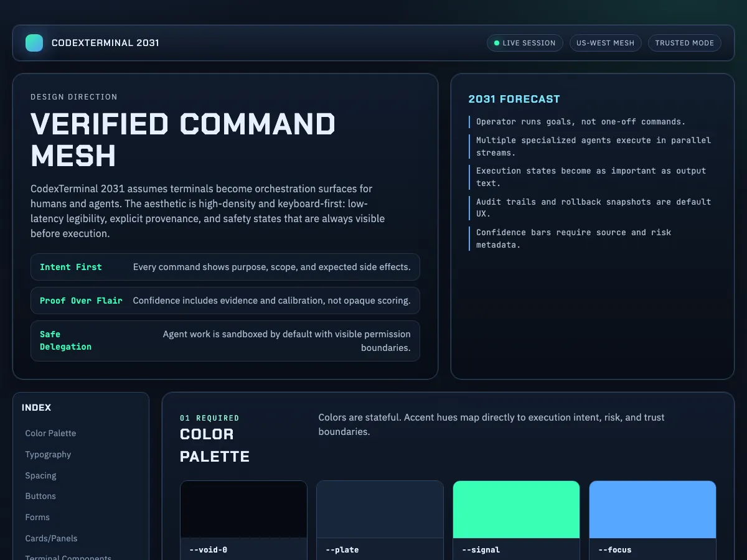The image size is (747, 560).
Task: Go to the Buttons section
Action: (x=40, y=496)
